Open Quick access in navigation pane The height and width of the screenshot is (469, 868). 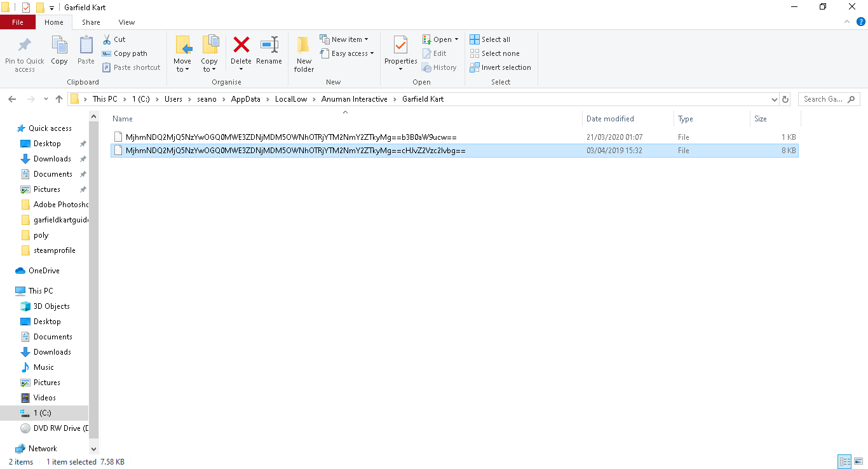point(50,128)
